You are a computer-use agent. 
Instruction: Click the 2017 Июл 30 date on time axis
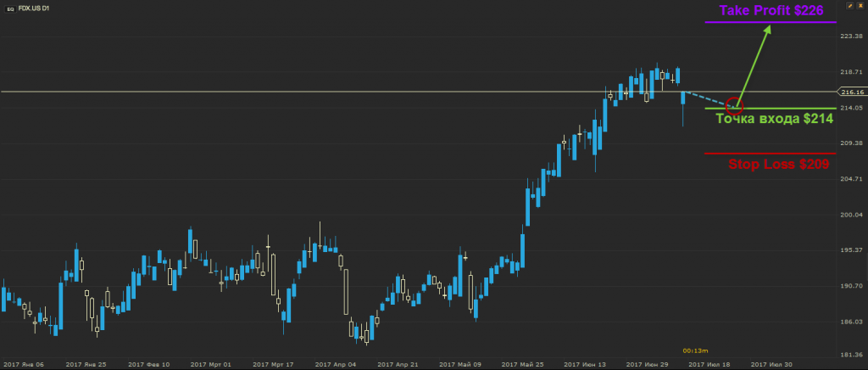click(772, 364)
